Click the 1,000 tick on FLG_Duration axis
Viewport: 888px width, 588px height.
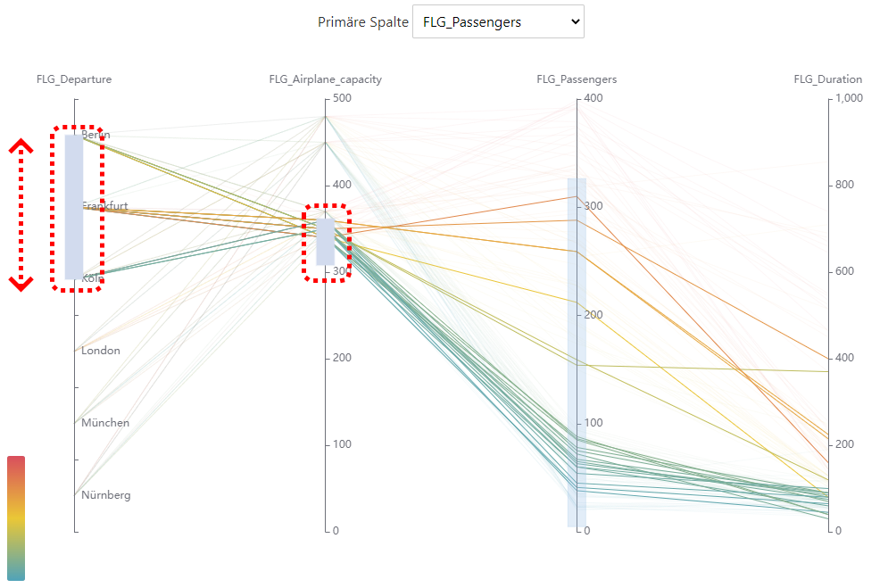[850, 98]
